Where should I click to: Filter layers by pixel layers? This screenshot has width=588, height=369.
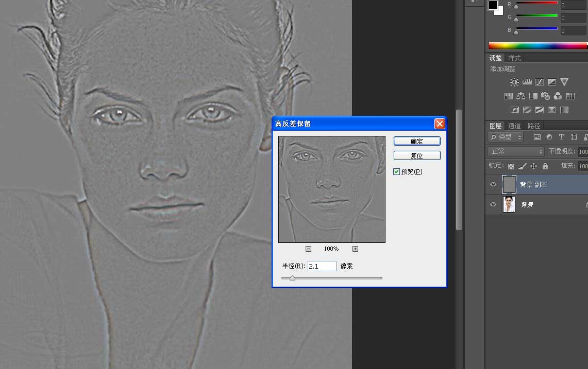point(537,137)
